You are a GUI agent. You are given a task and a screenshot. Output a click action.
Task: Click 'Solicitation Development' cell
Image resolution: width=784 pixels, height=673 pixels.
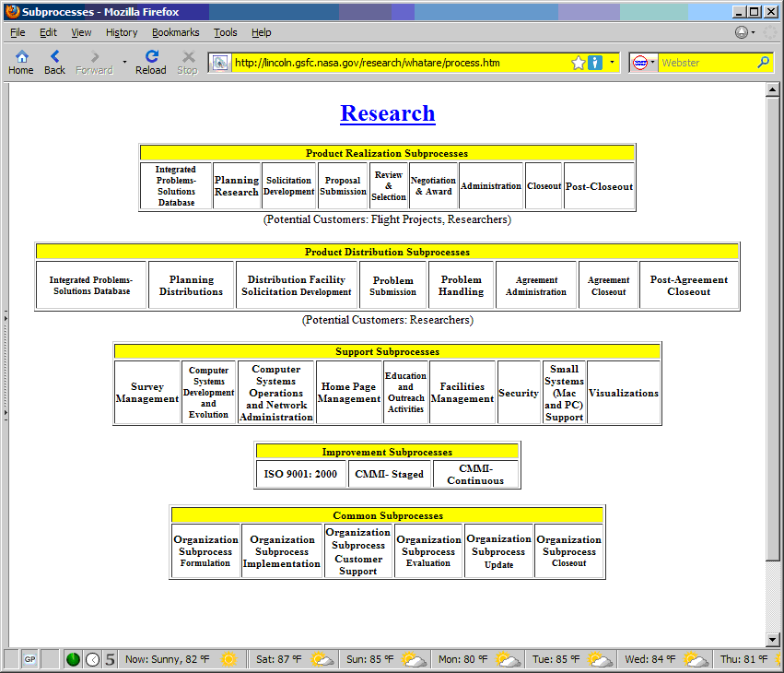(x=289, y=185)
